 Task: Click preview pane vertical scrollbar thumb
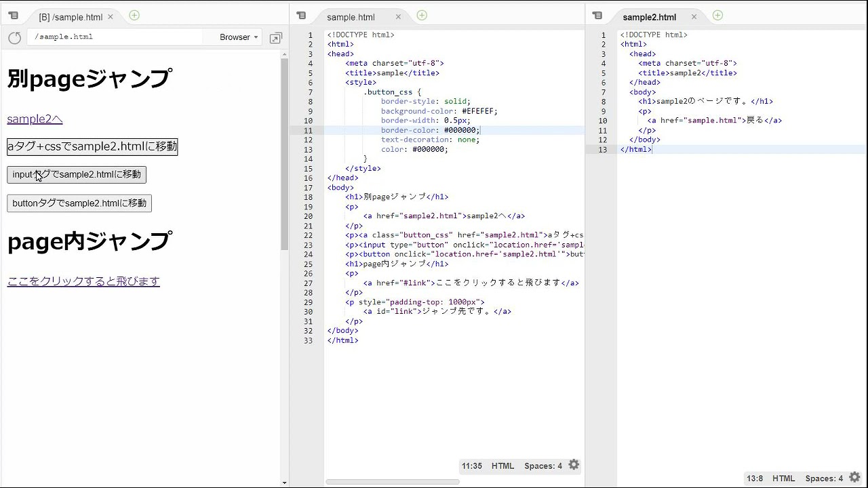pos(285,155)
